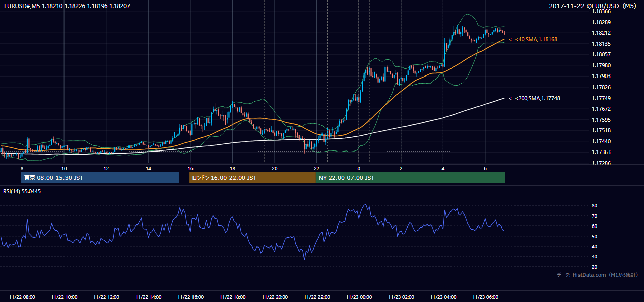The image size is (644, 302).
Task: Click the 11/22 20:00 time axis label
Action: pyautogui.click(x=275, y=297)
